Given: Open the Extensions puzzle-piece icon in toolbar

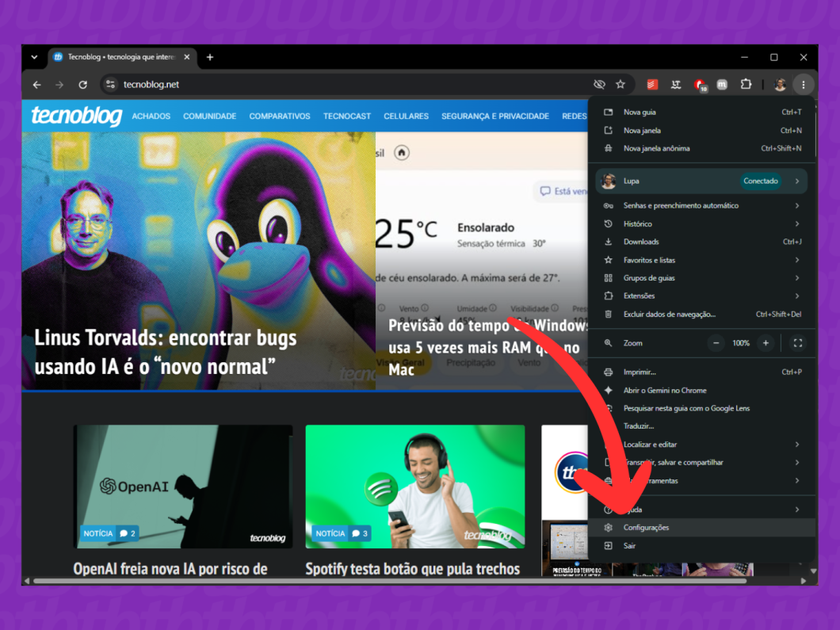Looking at the screenshot, I should tap(746, 84).
